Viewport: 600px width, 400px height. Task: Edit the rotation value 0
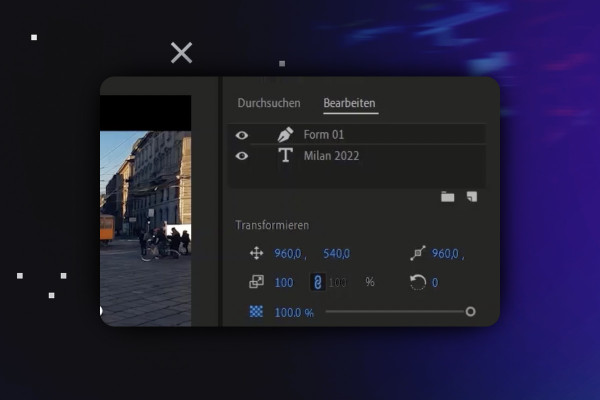click(x=435, y=282)
